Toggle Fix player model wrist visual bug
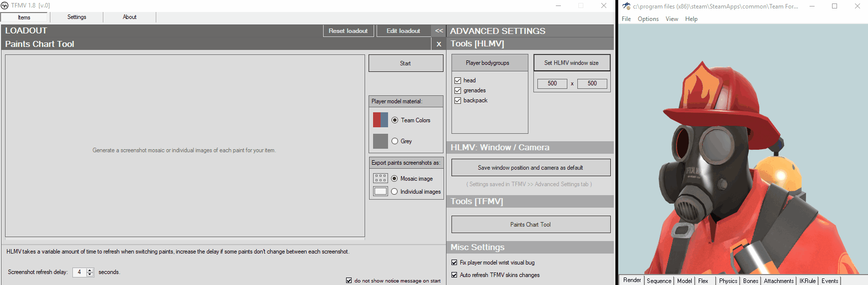Image resolution: width=868 pixels, height=285 pixels. 454,262
